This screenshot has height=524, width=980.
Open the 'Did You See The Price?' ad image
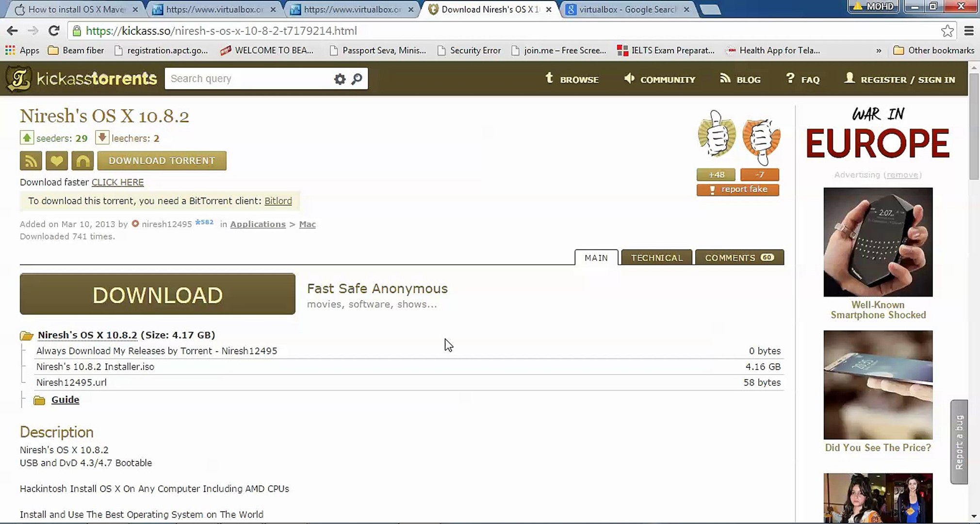click(878, 385)
